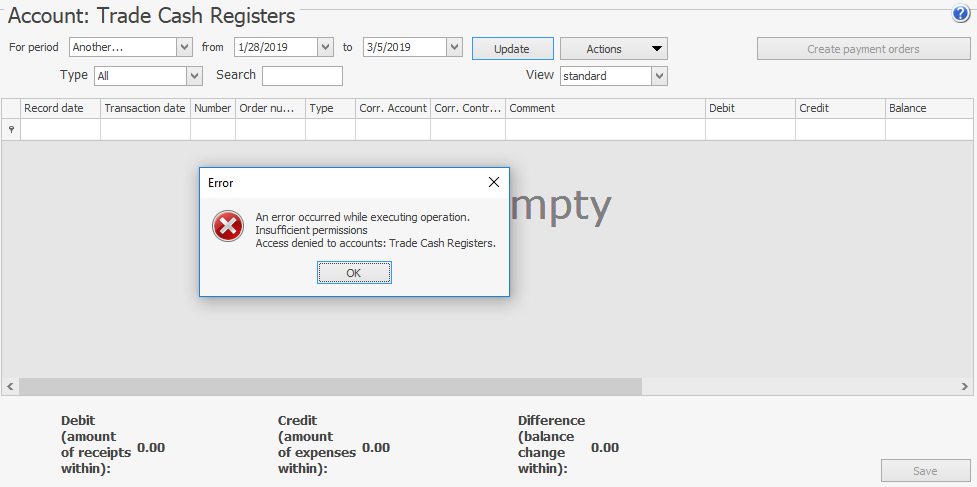Click horizontal scrollbar left arrow
Viewport: 977px width, 487px height.
click(x=10, y=386)
